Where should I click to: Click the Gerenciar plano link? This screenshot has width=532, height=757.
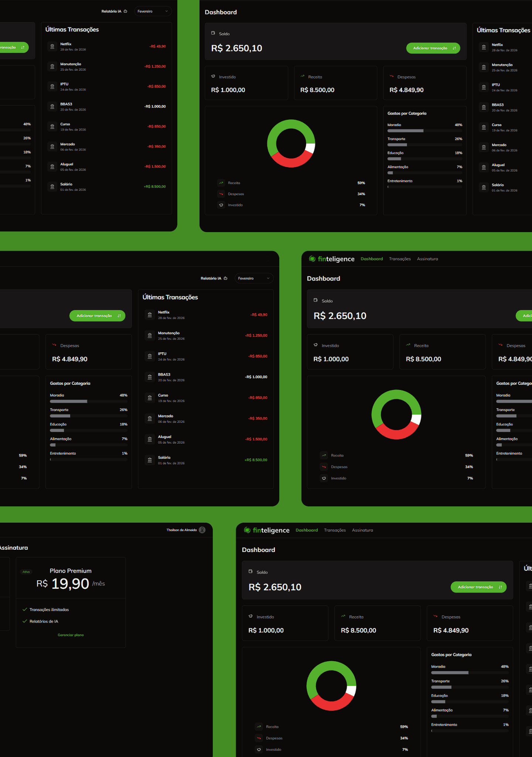point(71,635)
